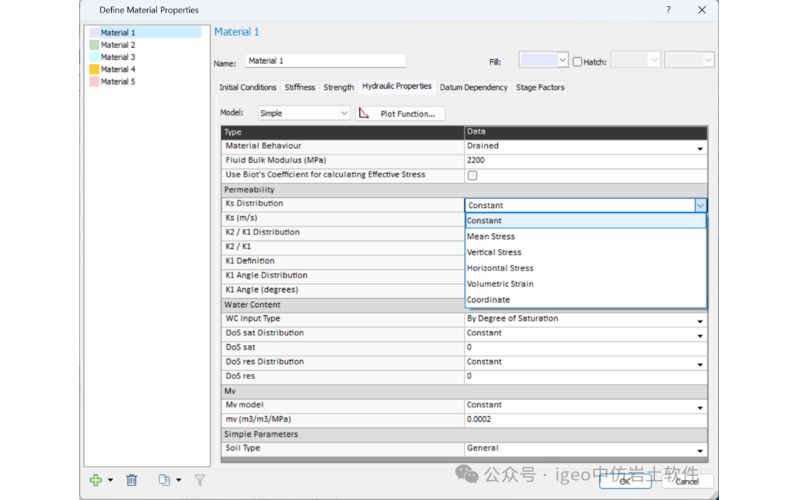Click the material Name input field

tap(325, 61)
